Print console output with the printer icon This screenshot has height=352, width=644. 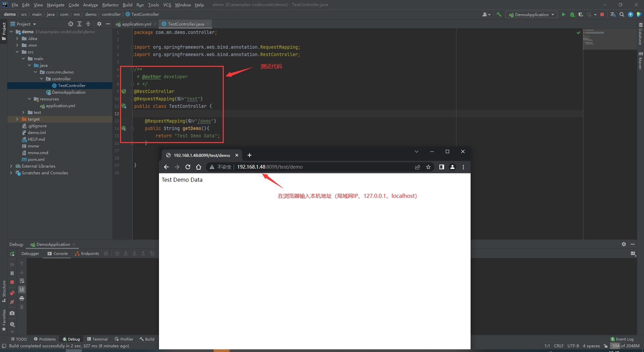point(22,298)
